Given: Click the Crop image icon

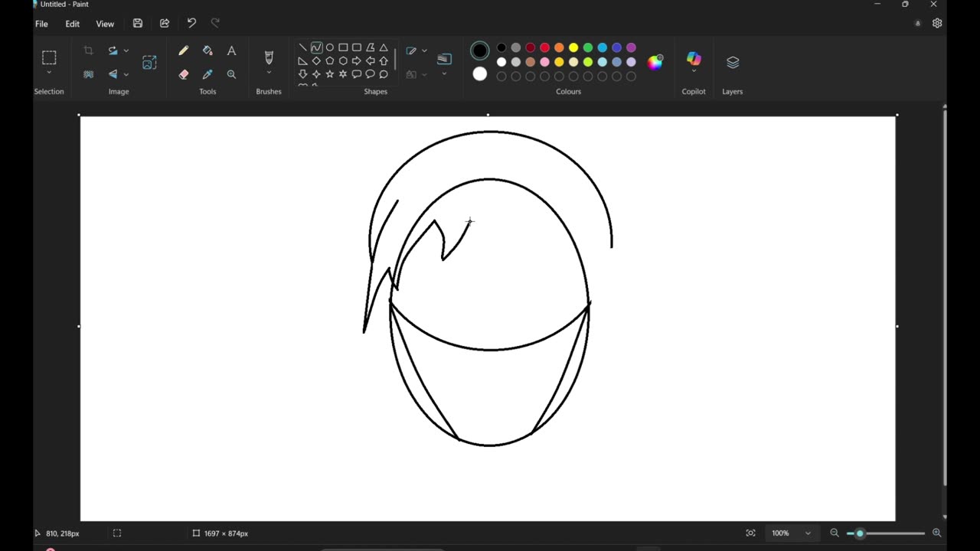Looking at the screenshot, I should coord(89,51).
